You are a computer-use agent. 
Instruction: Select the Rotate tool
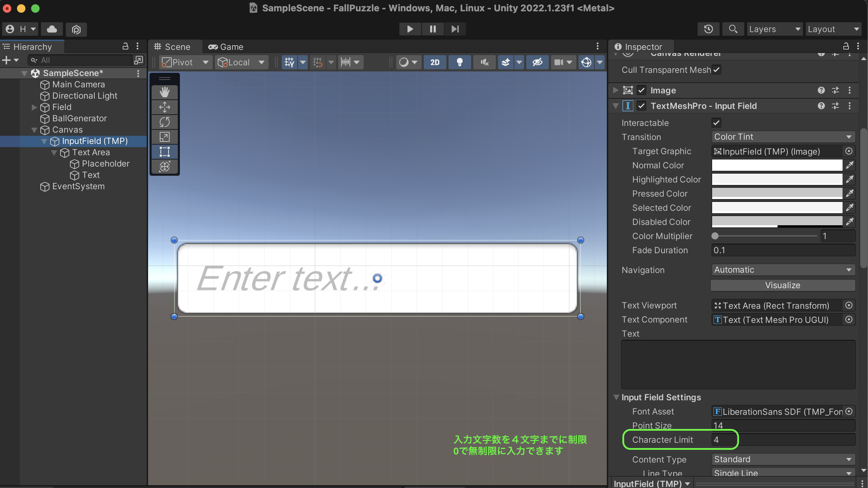tap(164, 122)
